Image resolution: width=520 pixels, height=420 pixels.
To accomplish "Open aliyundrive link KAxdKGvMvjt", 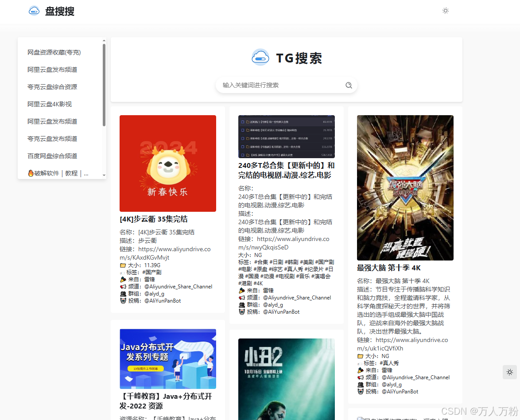I will (165, 253).
